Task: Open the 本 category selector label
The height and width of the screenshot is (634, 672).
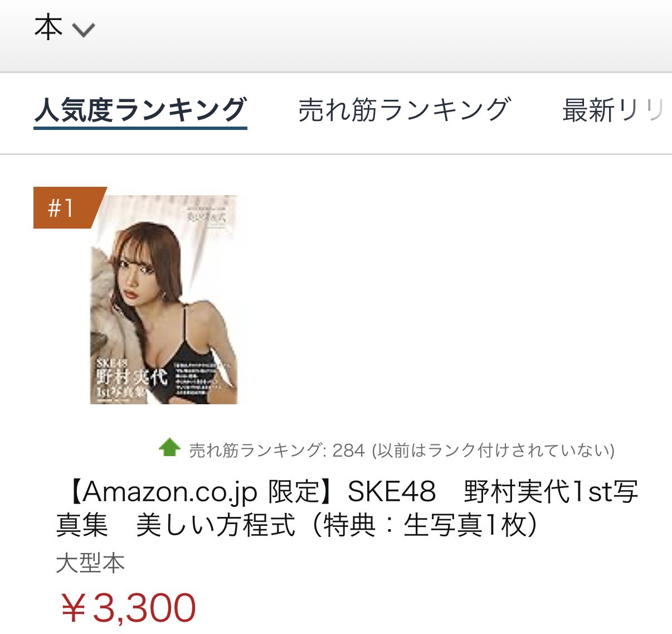Action: point(48,28)
